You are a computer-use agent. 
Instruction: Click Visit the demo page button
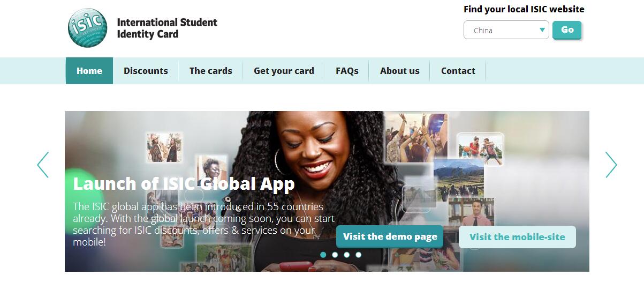(x=390, y=236)
